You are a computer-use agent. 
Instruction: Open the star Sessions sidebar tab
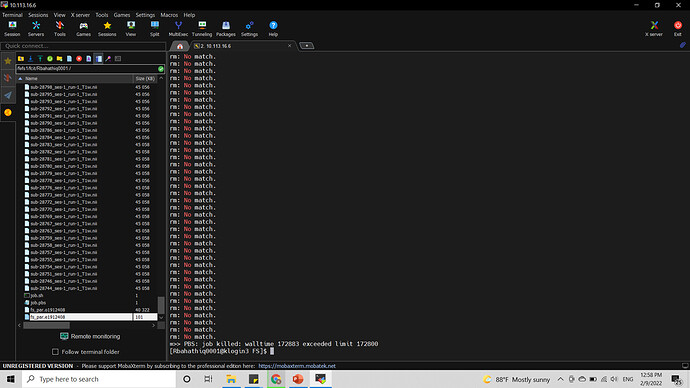[x=8, y=61]
